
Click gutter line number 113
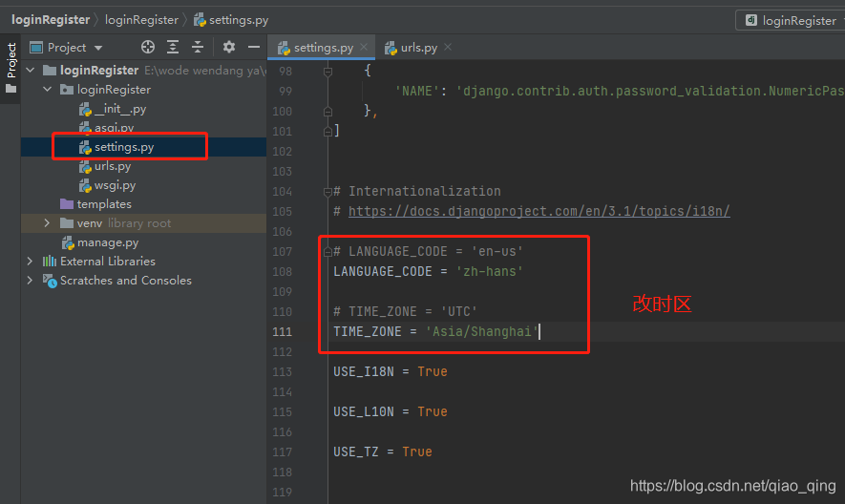tap(282, 372)
